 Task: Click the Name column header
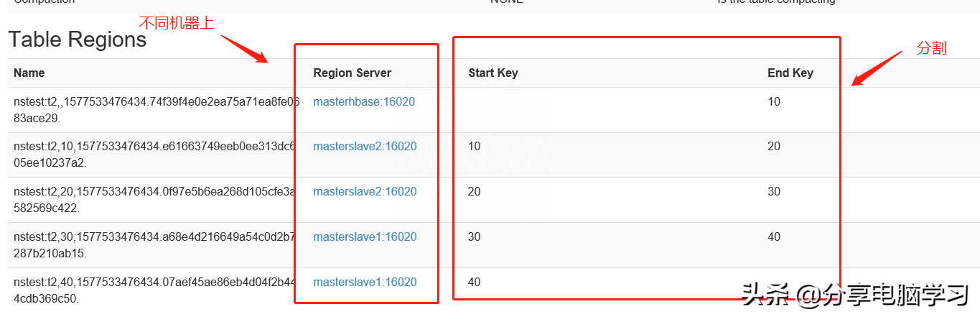(29, 73)
